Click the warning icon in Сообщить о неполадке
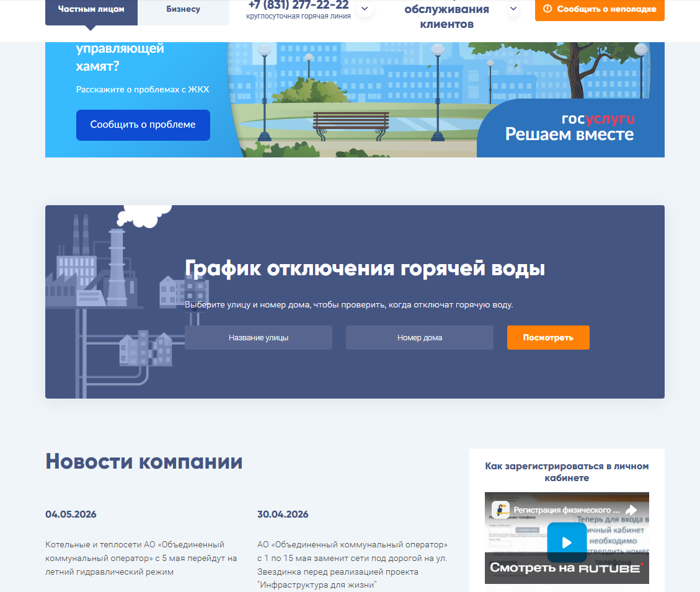 547,9
